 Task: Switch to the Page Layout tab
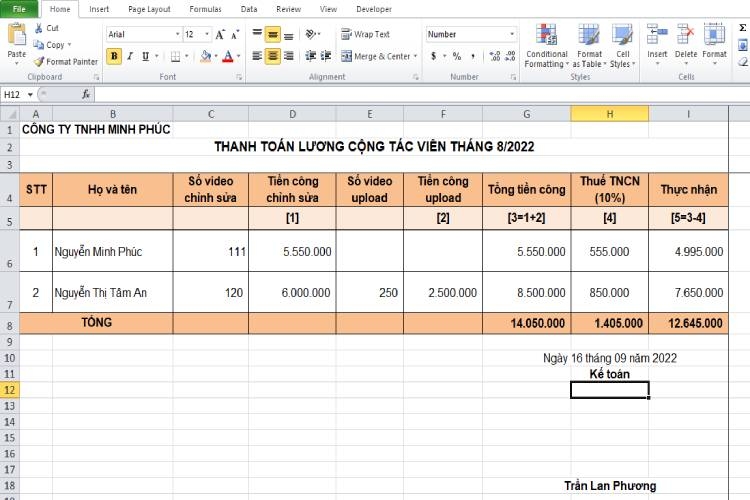(149, 9)
